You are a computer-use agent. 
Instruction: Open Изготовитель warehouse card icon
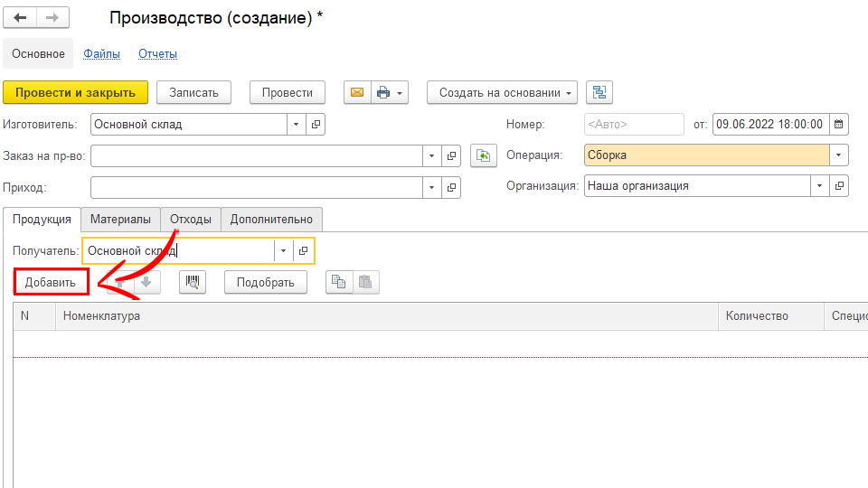[x=316, y=125]
